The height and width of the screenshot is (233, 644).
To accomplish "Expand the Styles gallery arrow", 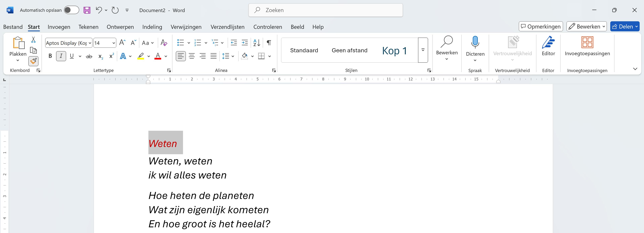I will click(x=423, y=50).
